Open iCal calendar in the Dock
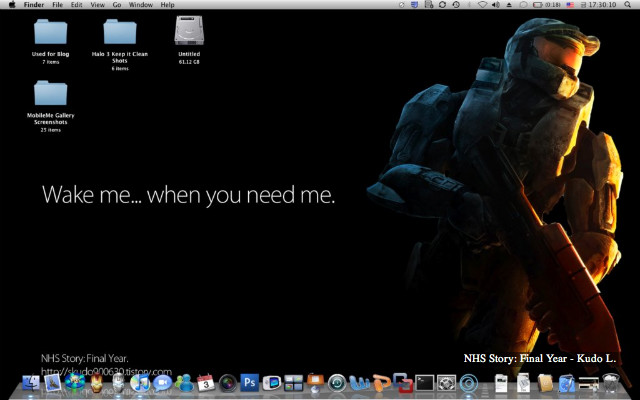This screenshot has height=400, width=640. point(206,383)
